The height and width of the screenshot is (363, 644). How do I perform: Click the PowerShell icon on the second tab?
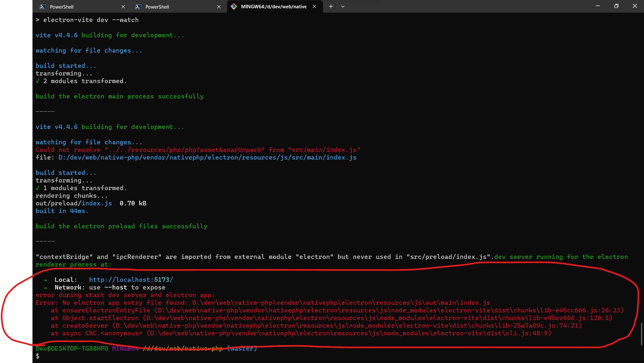(138, 6)
